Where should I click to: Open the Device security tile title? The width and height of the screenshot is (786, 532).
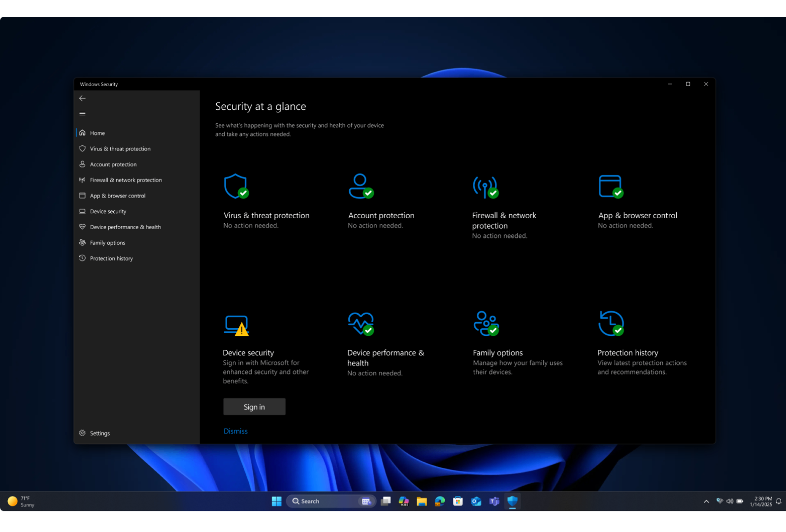[248, 353]
